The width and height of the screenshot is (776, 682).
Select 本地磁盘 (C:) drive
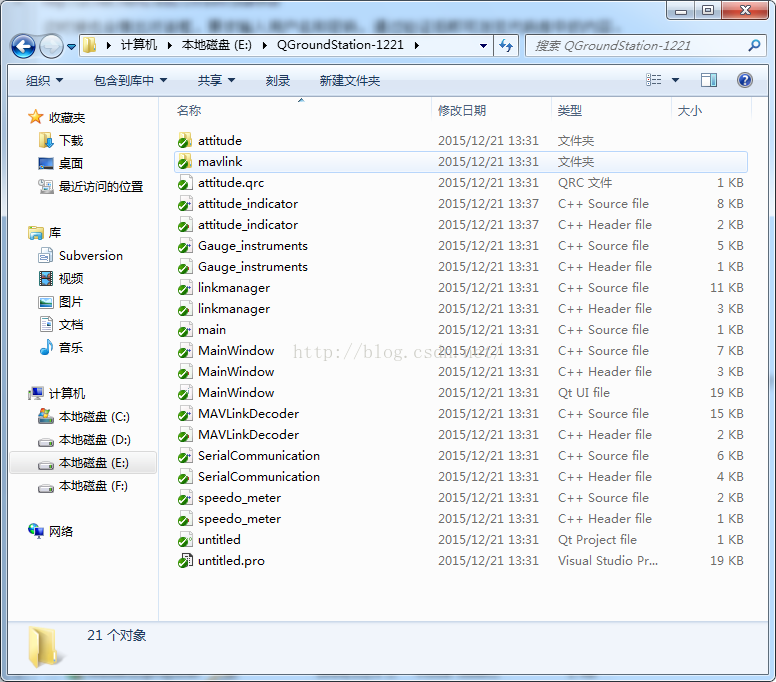(x=94, y=417)
